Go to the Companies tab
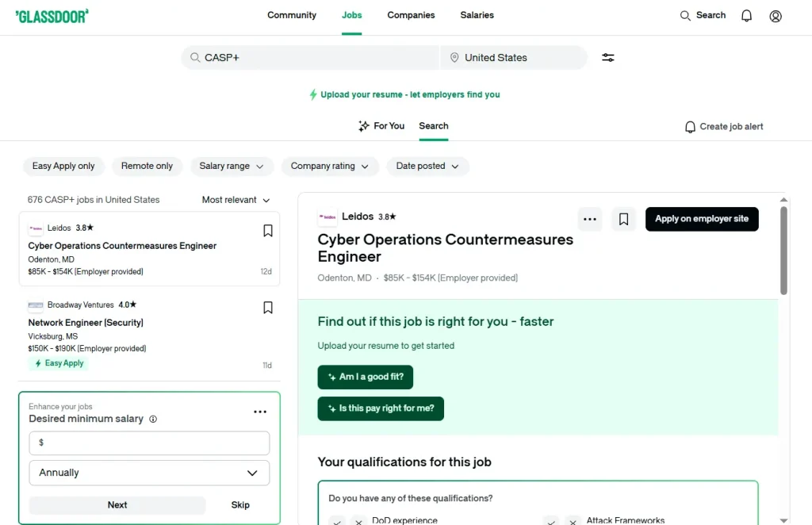This screenshot has height=525, width=812. pos(412,16)
